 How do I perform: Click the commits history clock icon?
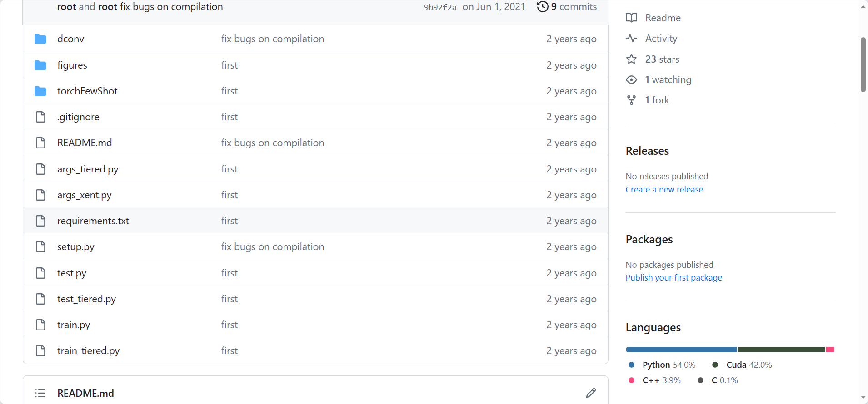click(x=543, y=7)
